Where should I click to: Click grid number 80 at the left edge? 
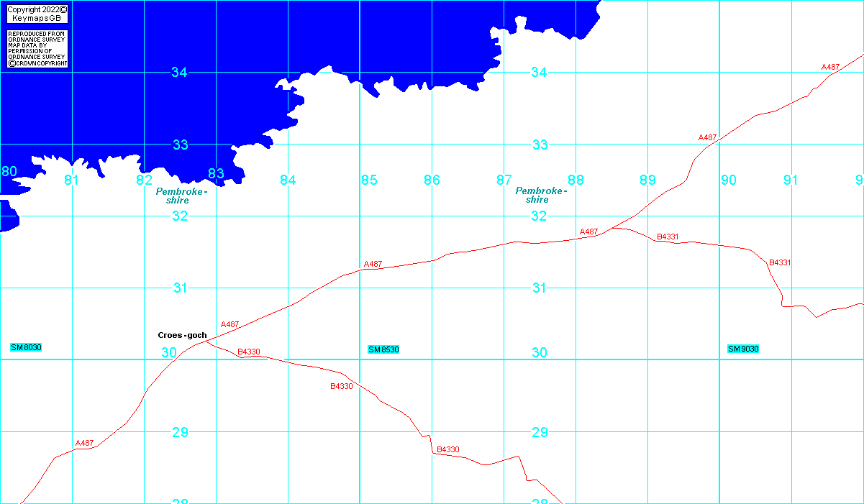pos(9,172)
